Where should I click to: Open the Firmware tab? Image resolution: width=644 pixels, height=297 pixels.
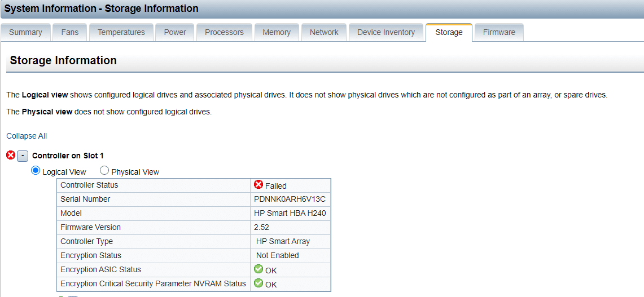pos(499,33)
